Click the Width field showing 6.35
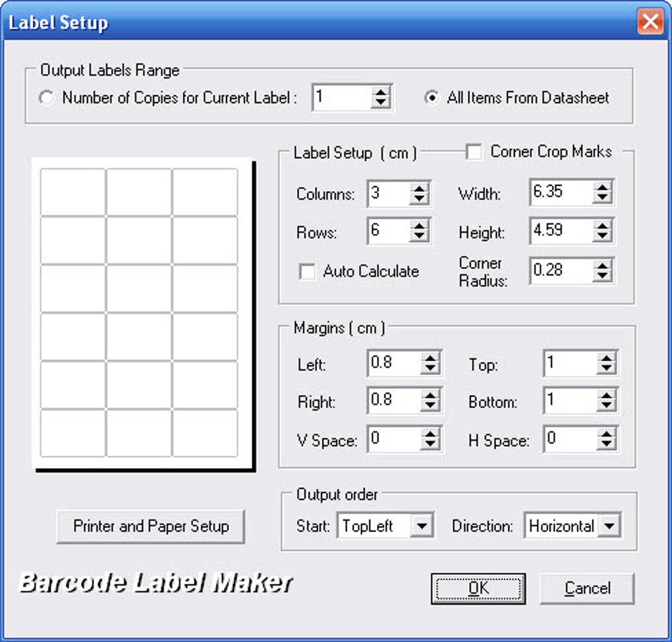Viewport: 672px width, 642px height. (x=562, y=192)
